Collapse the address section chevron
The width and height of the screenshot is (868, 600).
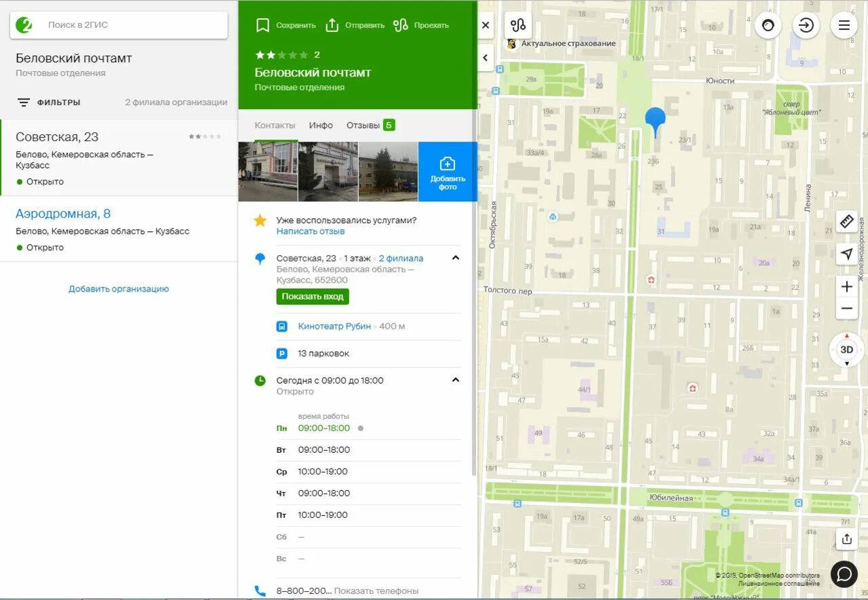coord(456,258)
